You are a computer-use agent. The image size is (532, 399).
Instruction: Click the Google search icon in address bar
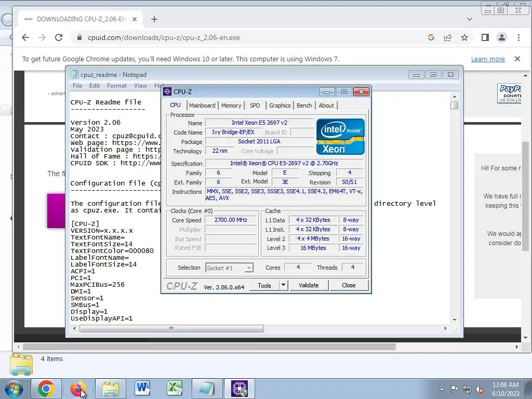[431, 37]
